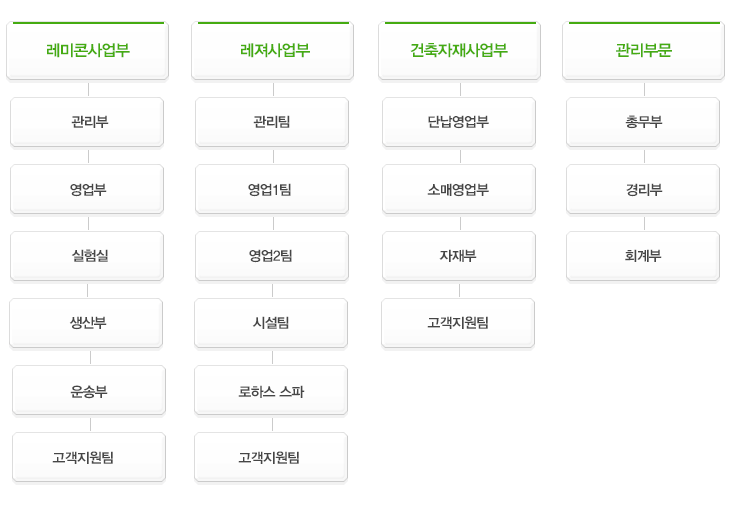Open the 건축자재사업부 division header
Viewport: 730px width, 506px height.
point(460,50)
